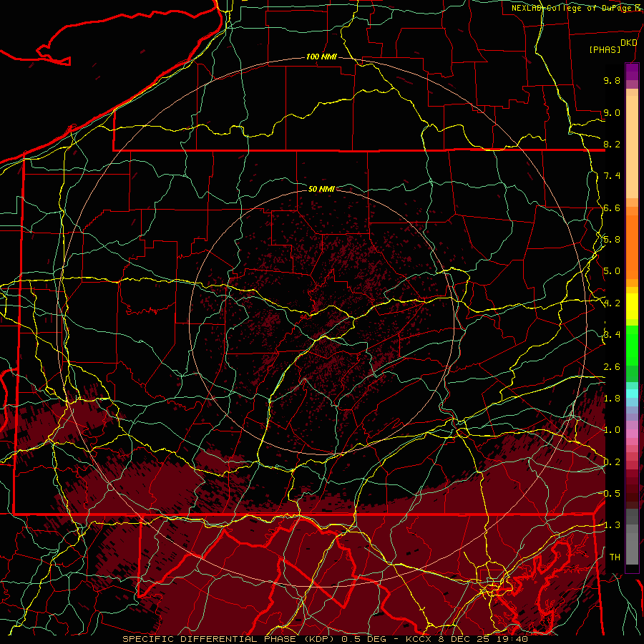The height and width of the screenshot is (644, 644).
Task: Click the 1.8 value on the color scale
Action: point(612,399)
